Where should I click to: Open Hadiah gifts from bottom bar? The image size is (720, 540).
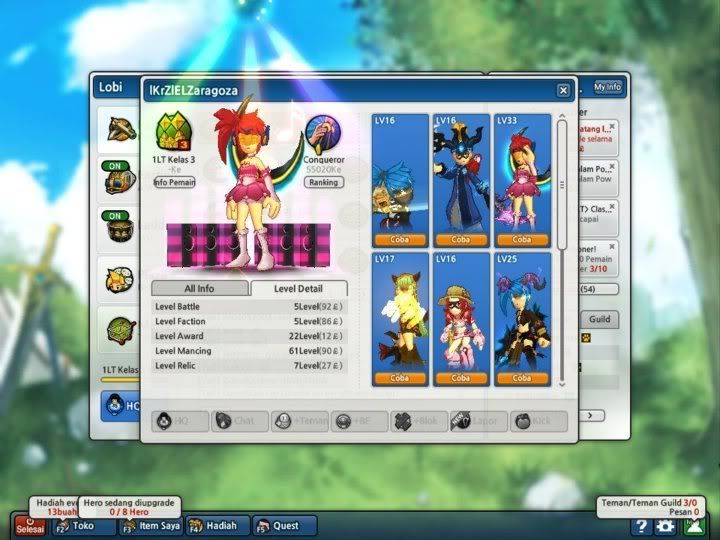pyautogui.click(x=218, y=526)
